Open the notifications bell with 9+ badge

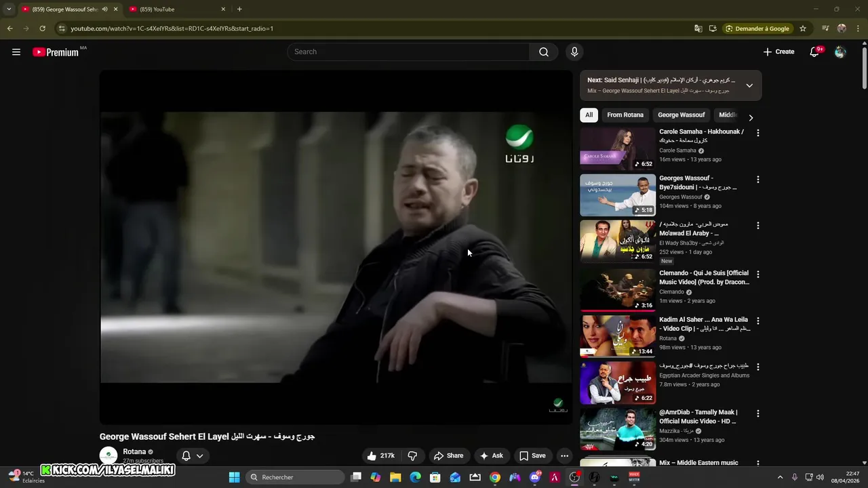[x=815, y=52]
